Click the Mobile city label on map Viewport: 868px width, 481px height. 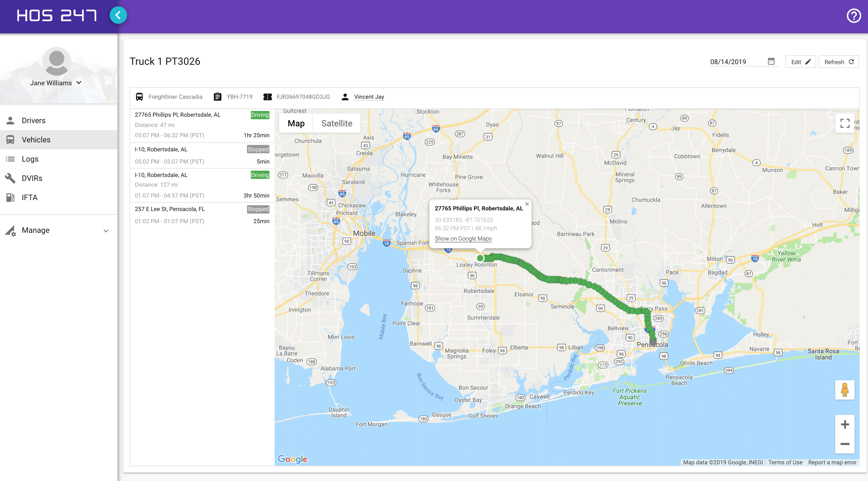[x=364, y=233]
